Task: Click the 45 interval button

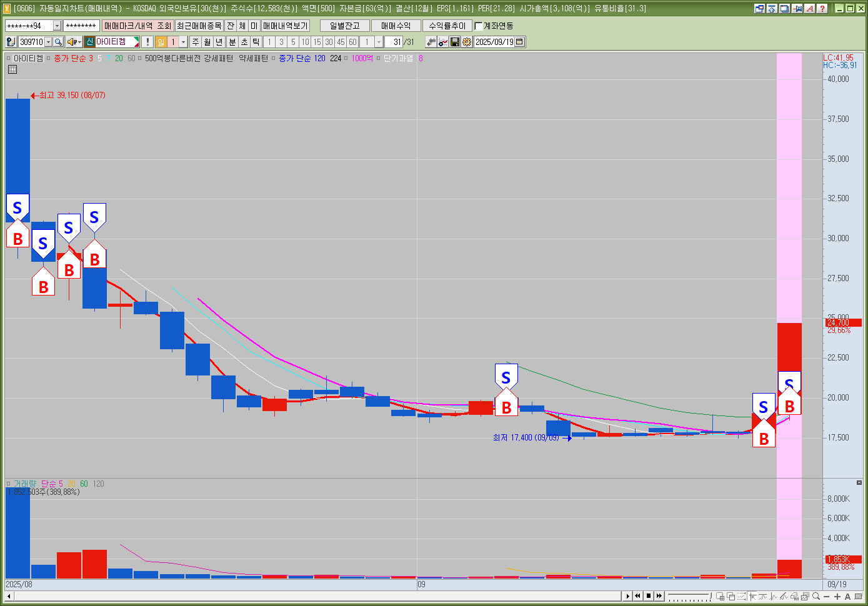Action: (341, 42)
